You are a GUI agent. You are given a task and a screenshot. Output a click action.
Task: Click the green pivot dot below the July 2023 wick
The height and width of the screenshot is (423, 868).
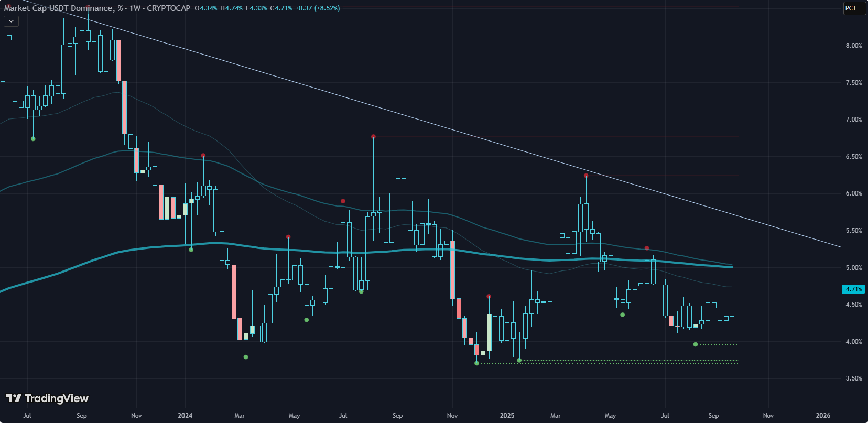33,139
